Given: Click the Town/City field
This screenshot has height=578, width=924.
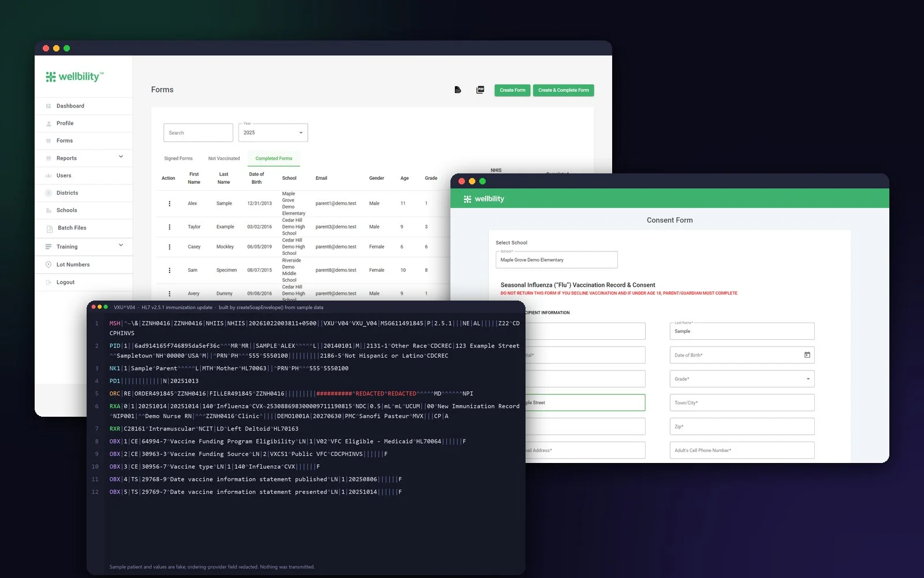Looking at the screenshot, I should (x=742, y=403).
